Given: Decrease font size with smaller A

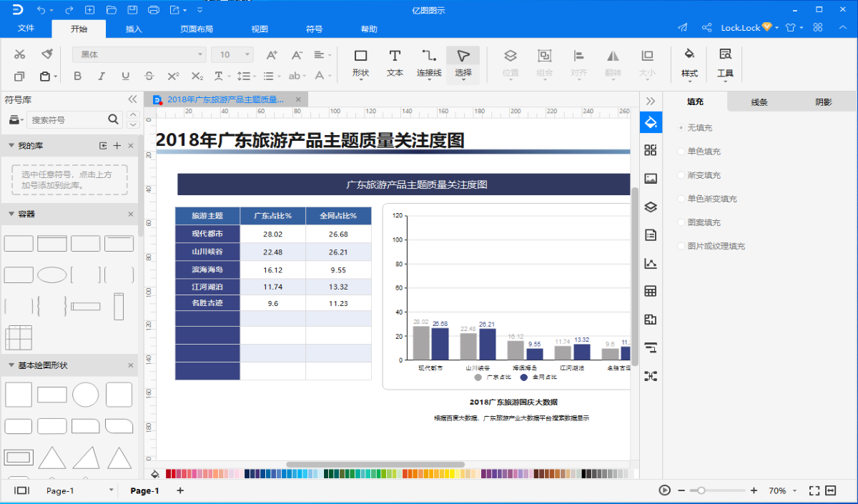Looking at the screenshot, I should pos(297,54).
